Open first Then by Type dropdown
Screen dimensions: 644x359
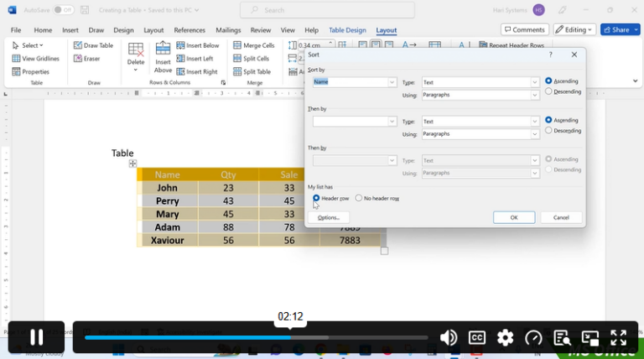pyautogui.click(x=534, y=121)
